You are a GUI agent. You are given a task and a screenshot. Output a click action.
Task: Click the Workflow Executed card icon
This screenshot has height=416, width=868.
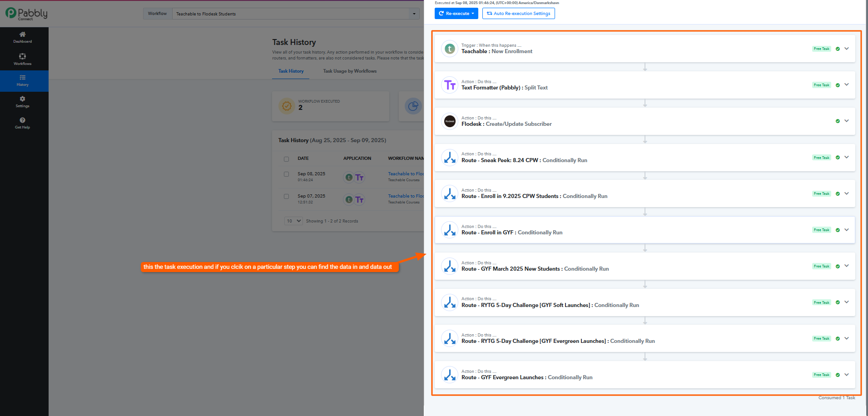[287, 106]
